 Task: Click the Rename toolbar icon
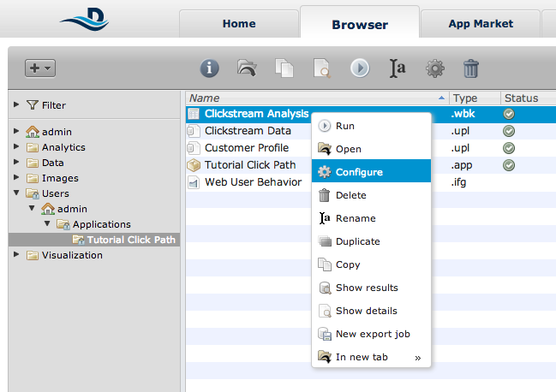coord(398,68)
